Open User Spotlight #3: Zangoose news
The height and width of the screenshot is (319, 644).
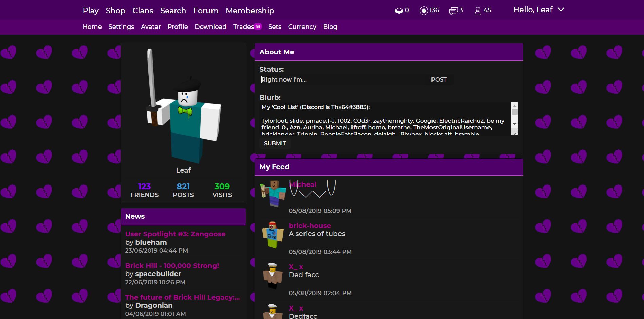tap(175, 234)
